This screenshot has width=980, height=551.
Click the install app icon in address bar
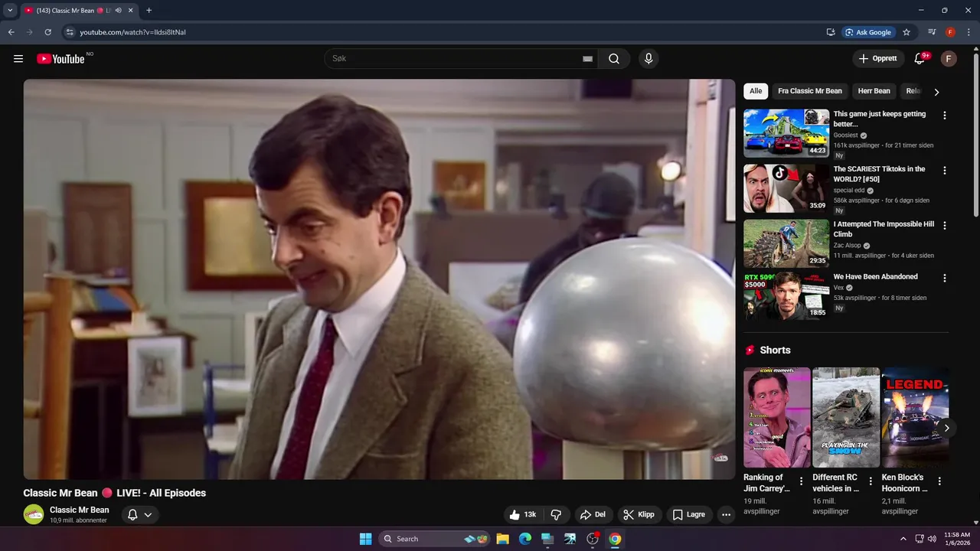coord(831,32)
